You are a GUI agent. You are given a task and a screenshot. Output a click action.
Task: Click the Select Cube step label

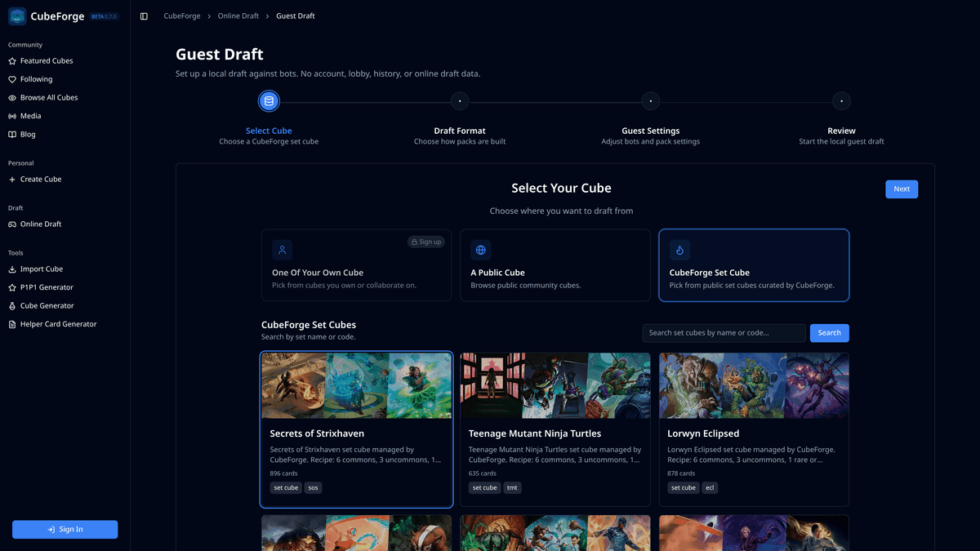click(x=269, y=131)
